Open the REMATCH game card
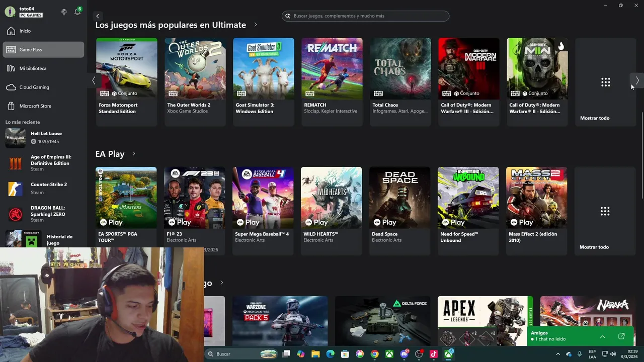Screen dimensions: 644x362 [332, 81]
